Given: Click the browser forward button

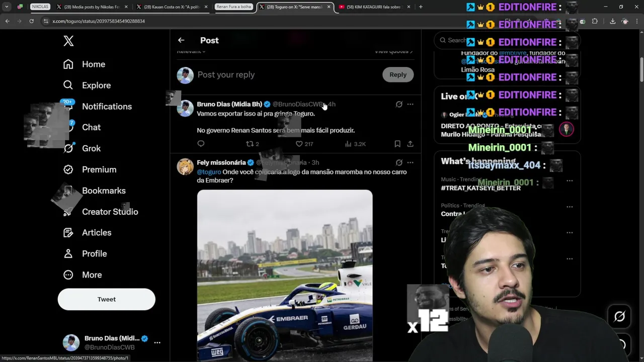Looking at the screenshot, I should click(x=19, y=21).
